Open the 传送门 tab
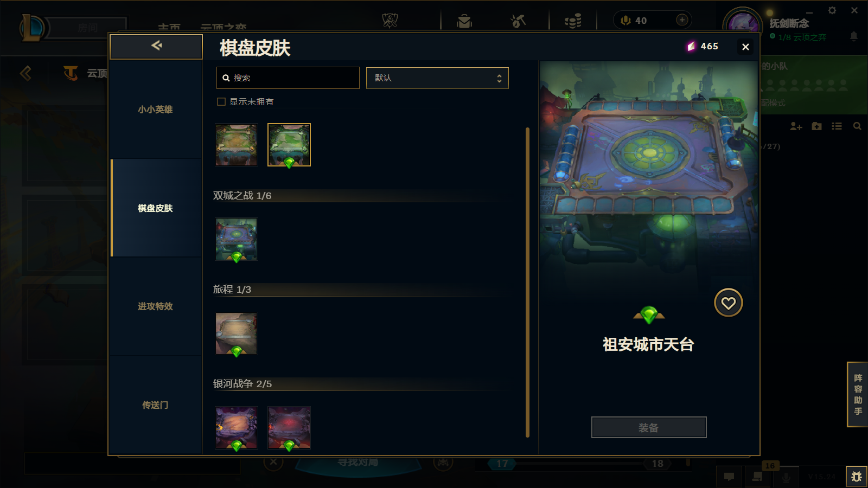This screenshot has height=488, width=868. coord(156,405)
